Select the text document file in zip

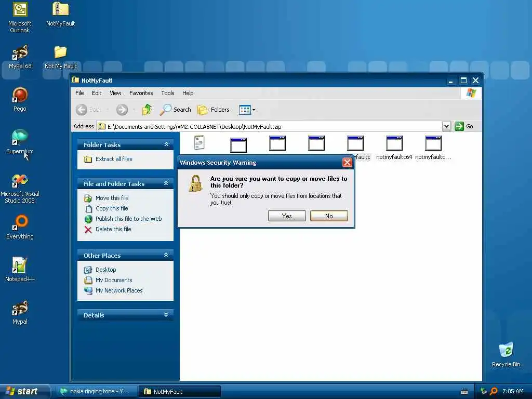(x=199, y=143)
